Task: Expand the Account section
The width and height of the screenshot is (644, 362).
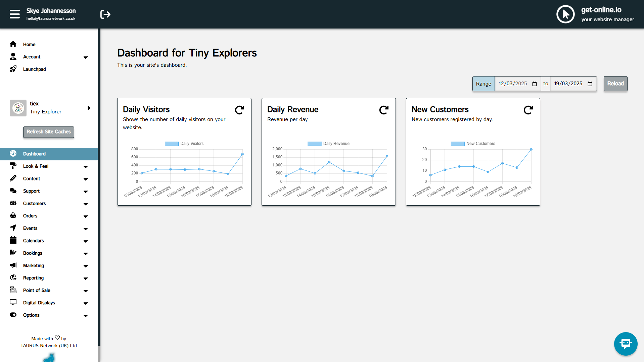Action: coord(86,57)
